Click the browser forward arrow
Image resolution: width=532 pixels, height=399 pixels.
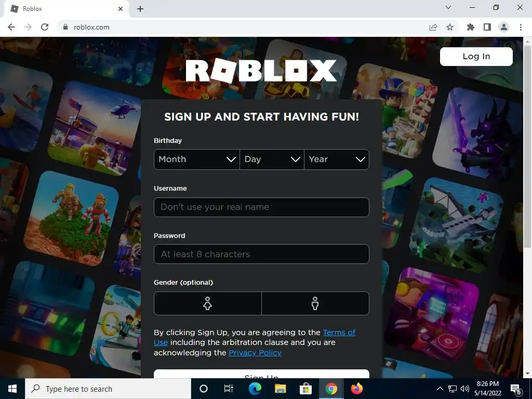pyautogui.click(x=28, y=27)
